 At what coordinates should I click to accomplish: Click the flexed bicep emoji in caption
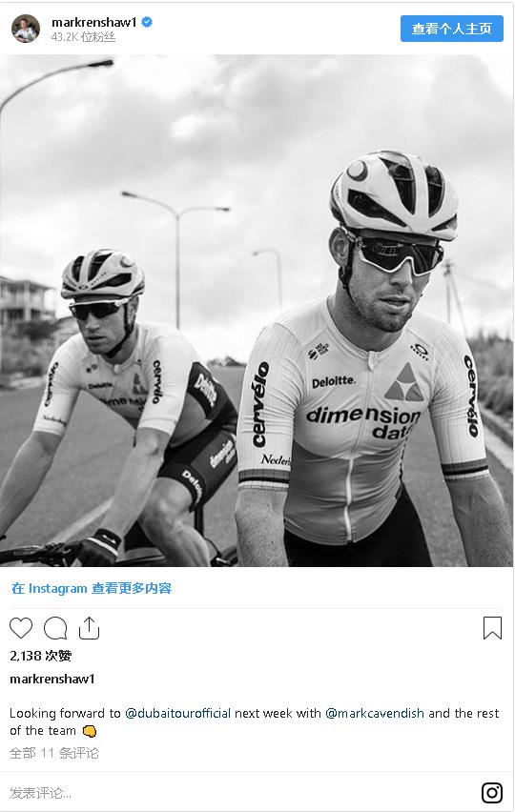pos(90,731)
